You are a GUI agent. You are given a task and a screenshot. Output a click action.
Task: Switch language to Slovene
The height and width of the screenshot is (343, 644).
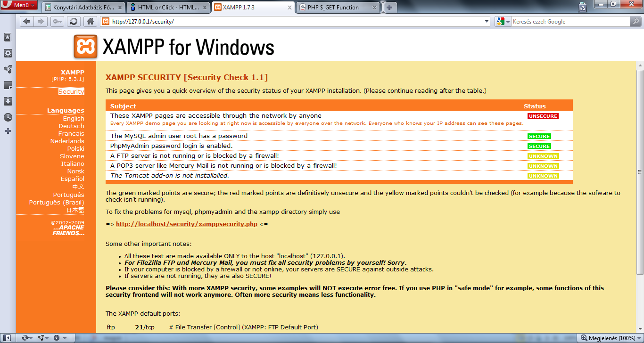[72, 156]
